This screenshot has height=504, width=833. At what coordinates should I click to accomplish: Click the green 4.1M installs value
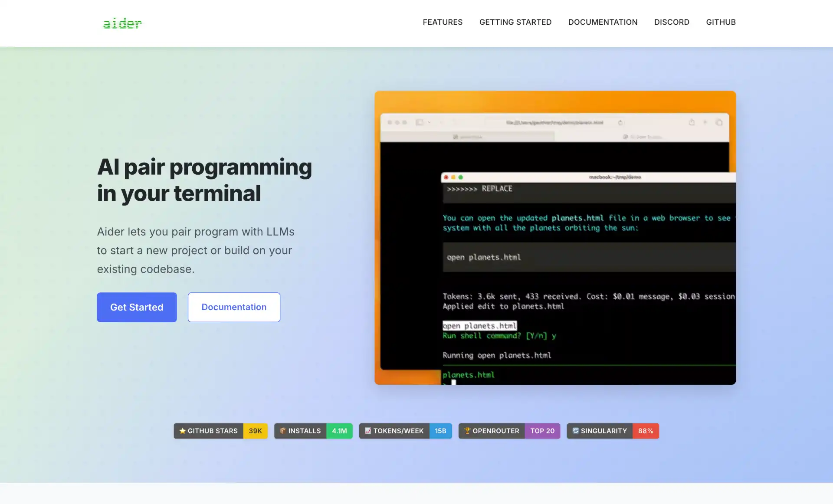point(339,431)
